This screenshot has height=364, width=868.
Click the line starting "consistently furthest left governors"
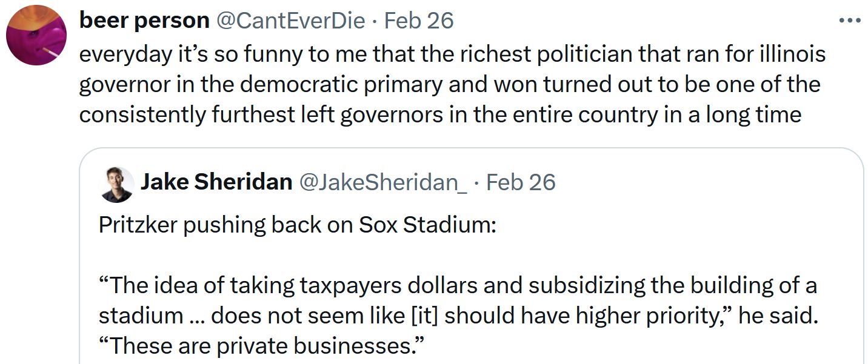[x=440, y=114]
